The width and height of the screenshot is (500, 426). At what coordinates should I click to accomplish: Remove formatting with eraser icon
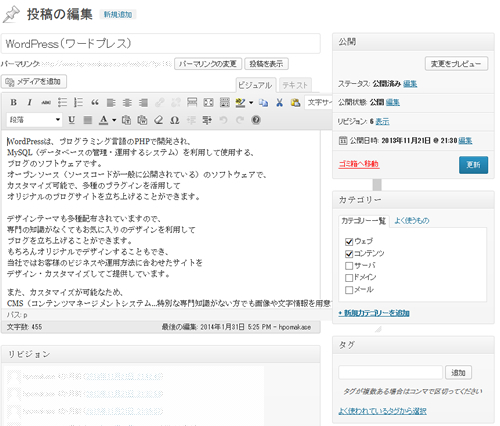click(159, 120)
